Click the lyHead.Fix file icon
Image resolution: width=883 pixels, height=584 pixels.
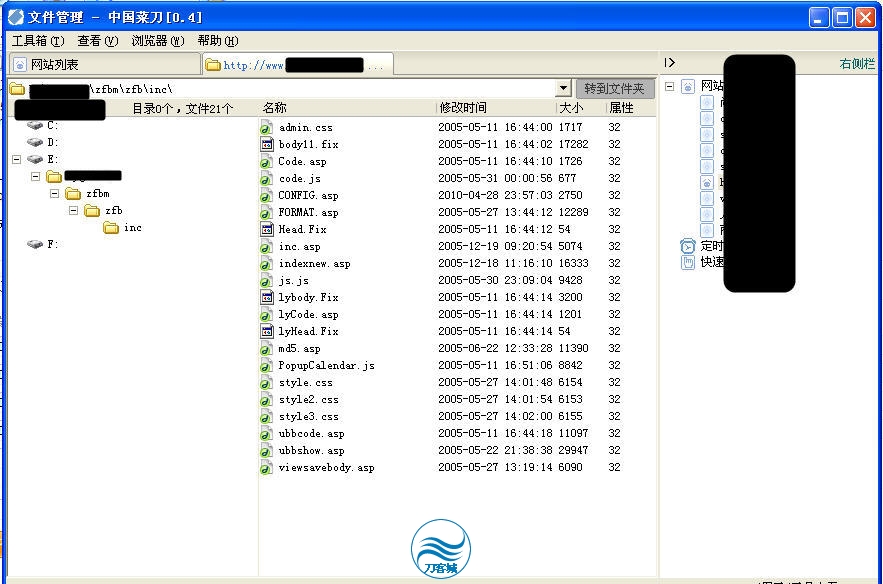coord(266,332)
